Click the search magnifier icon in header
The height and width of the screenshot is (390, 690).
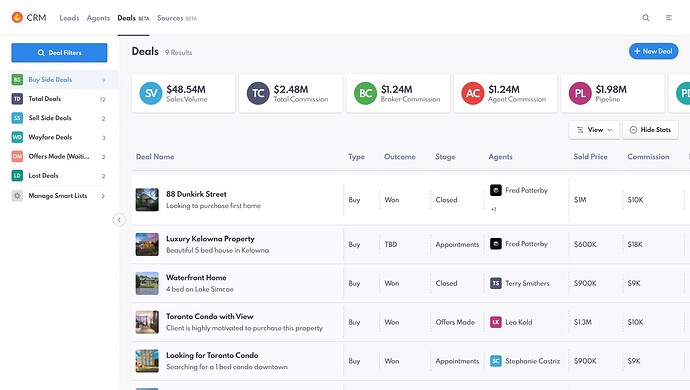pos(646,18)
